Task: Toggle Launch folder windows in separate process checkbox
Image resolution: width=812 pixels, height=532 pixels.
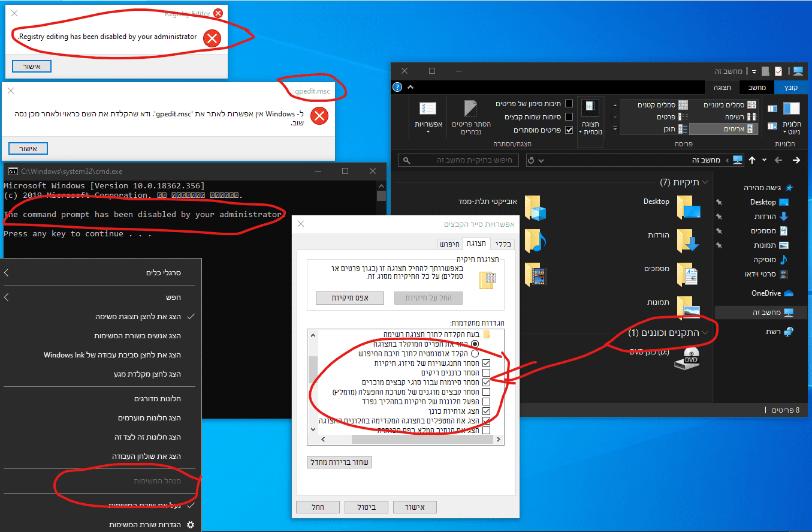Action: [486, 401]
